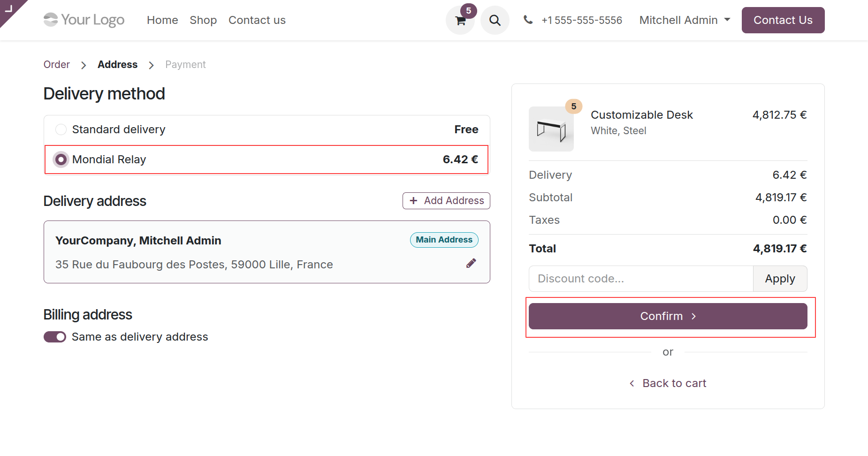This screenshot has height=456, width=868.
Task: Click the phone icon in header
Action: click(528, 20)
